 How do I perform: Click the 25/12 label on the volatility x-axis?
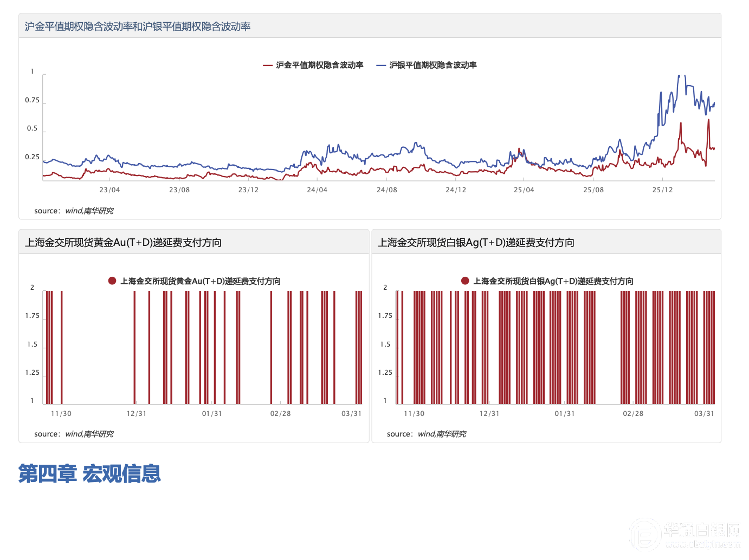(662, 190)
